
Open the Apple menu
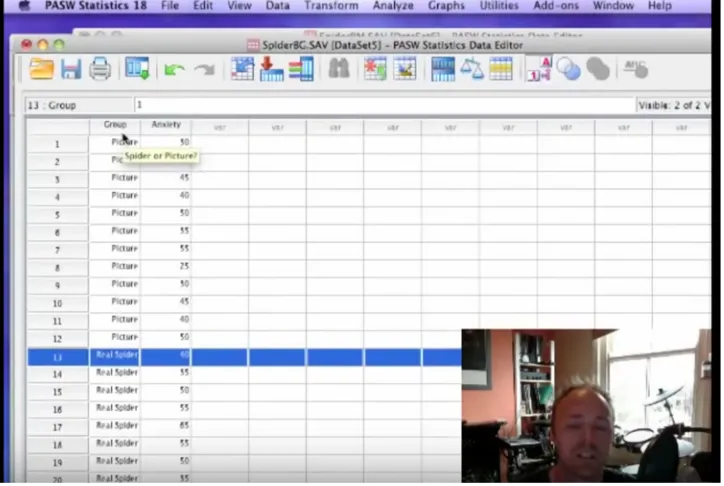click(24, 6)
